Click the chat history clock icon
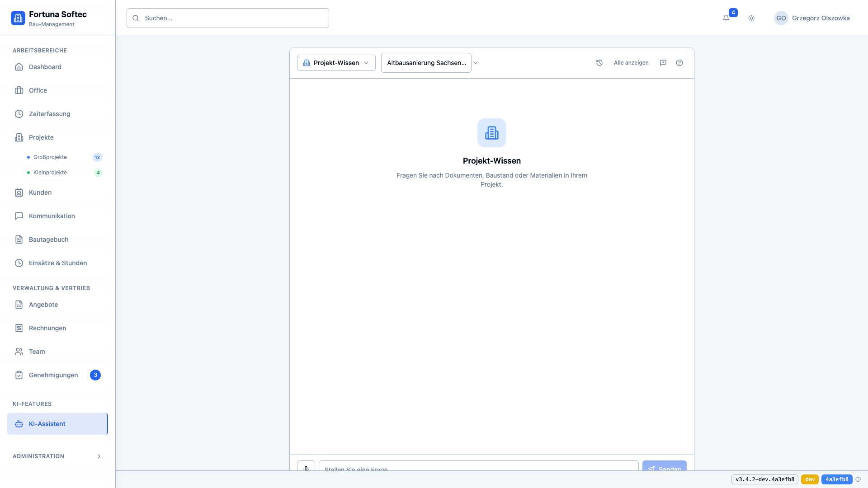Image resolution: width=868 pixels, height=488 pixels. click(599, 63)
